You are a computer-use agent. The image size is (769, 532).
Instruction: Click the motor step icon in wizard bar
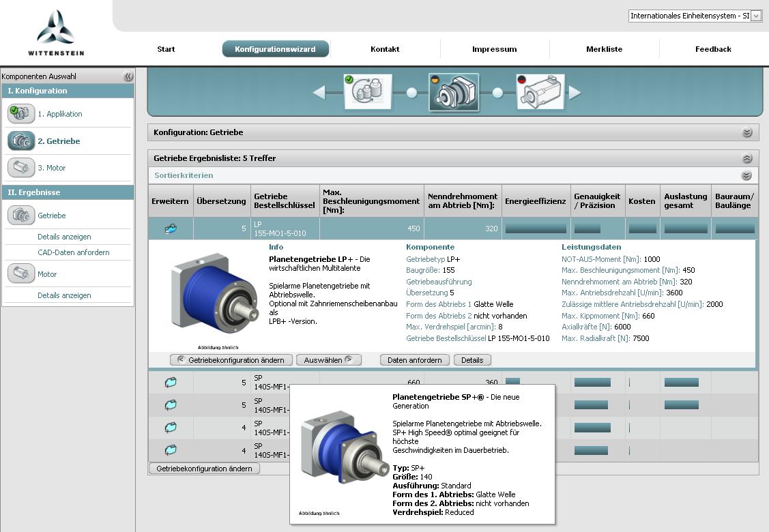coord(540,92)
